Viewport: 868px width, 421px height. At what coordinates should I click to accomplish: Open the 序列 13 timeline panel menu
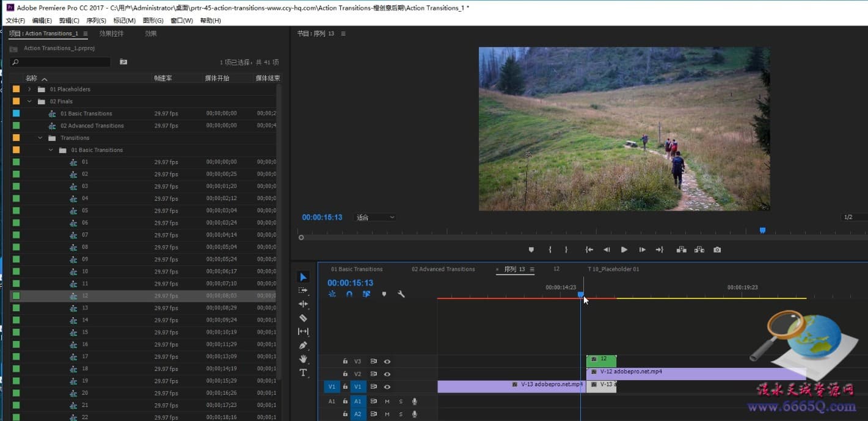(x=532, y=269)
